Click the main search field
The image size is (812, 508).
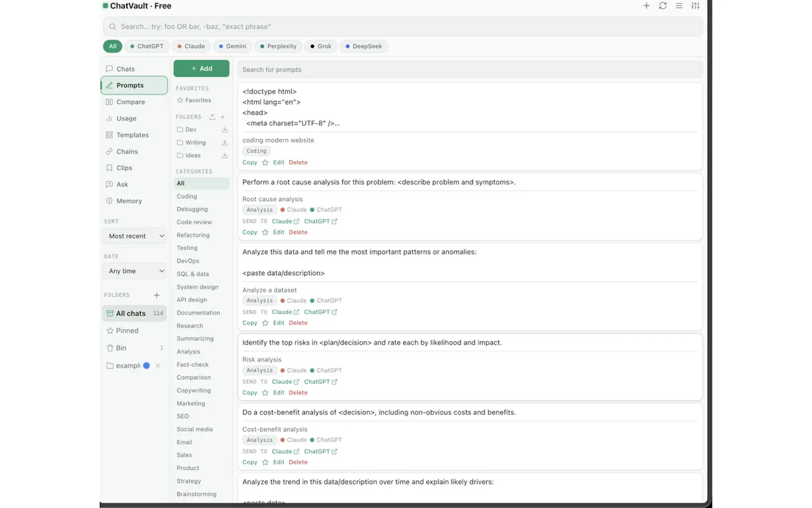pos(403,26)
